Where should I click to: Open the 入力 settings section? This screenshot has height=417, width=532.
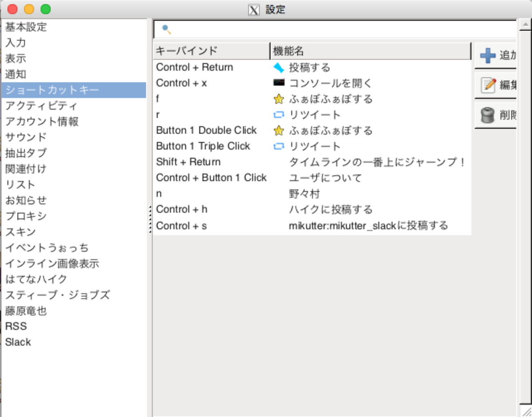pyautogui.click(x=74, y=43)
